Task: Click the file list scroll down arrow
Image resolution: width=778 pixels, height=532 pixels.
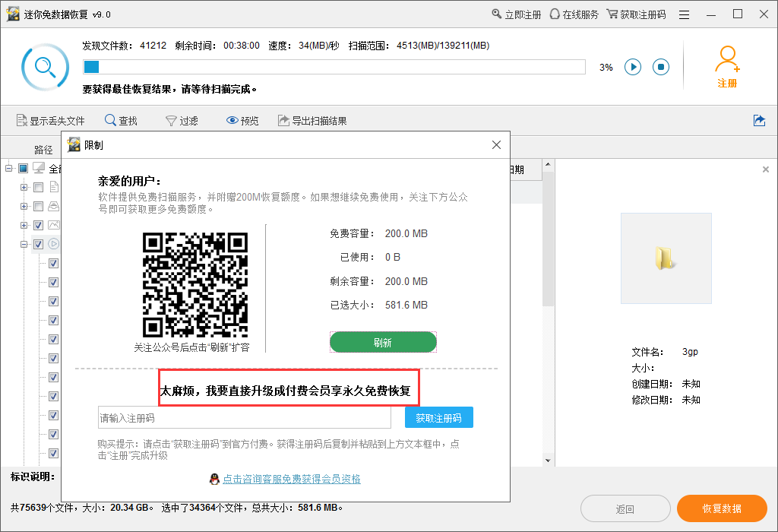Action: click(x=548, y=461)
